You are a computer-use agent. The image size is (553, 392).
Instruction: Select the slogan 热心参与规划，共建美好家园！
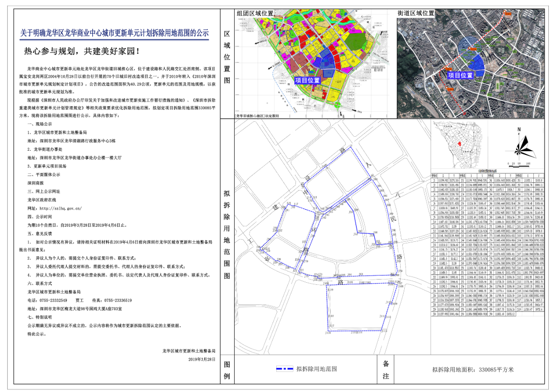[82, 51]
